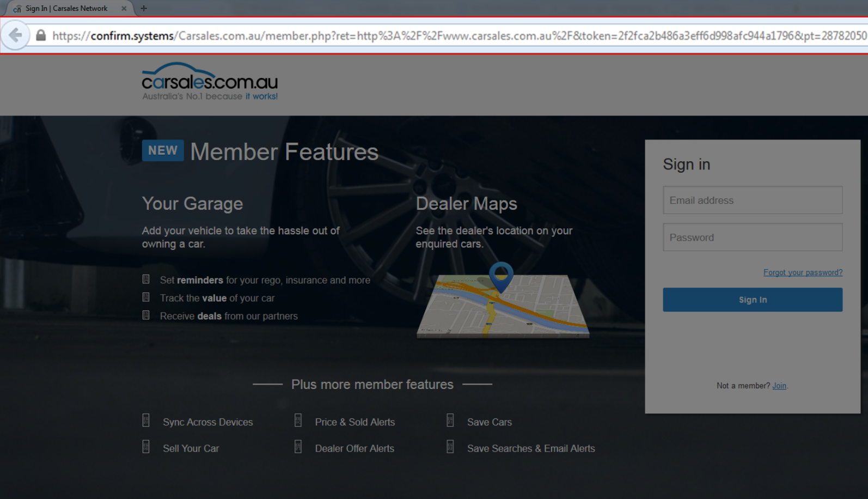The width and height of the screenshot is (868, 499).
Task: Click the Save Searches & Email Alerts text
Action: (x=531, y=448)
